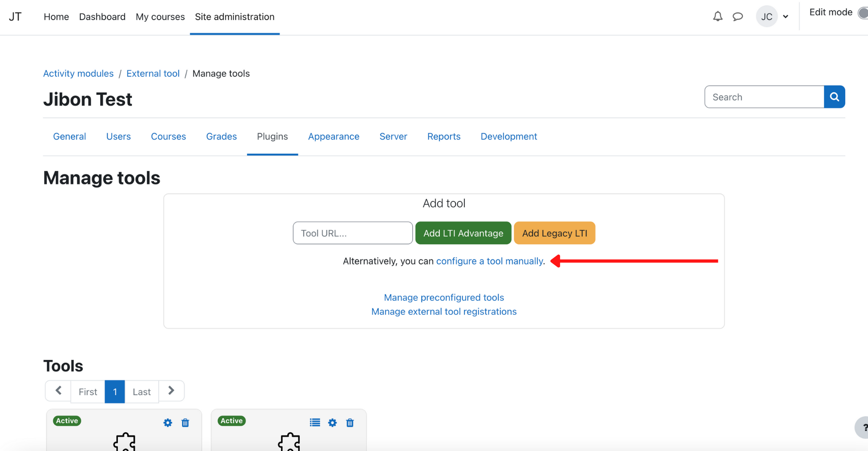Click the help question mark button
868x451 pixels.
coord(863,428)
